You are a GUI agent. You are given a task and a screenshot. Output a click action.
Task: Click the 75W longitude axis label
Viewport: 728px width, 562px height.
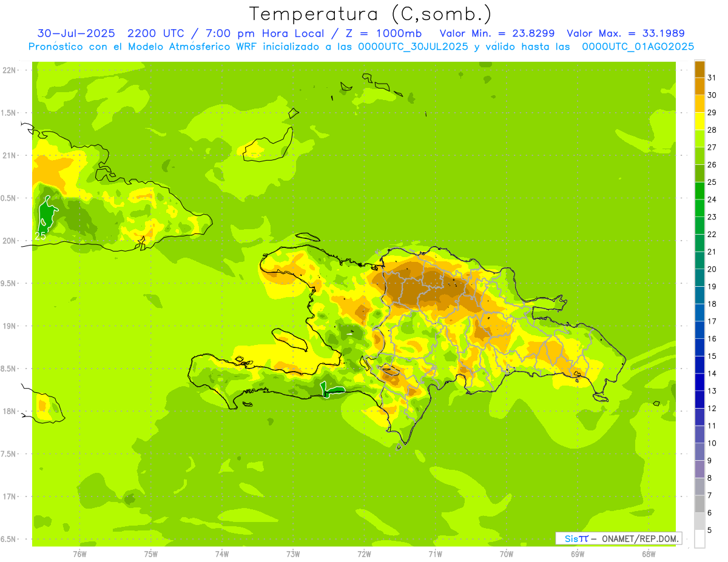(151, 554)
